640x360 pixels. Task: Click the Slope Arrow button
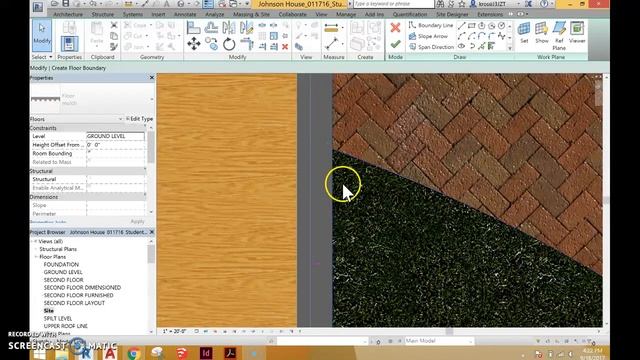pyautogui.click(x=429, y=36)
